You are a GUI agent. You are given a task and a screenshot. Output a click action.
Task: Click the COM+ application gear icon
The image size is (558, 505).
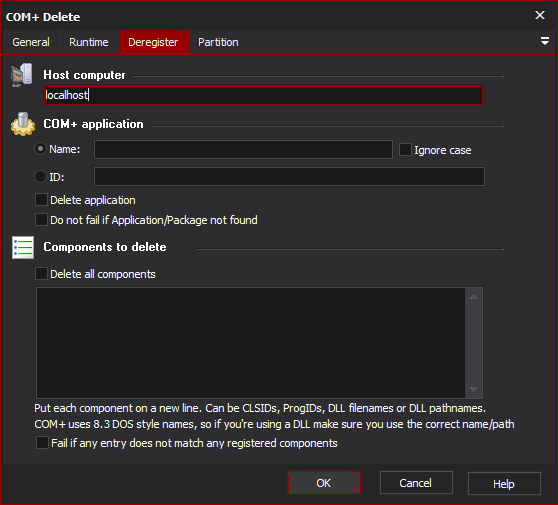point(23,124)
